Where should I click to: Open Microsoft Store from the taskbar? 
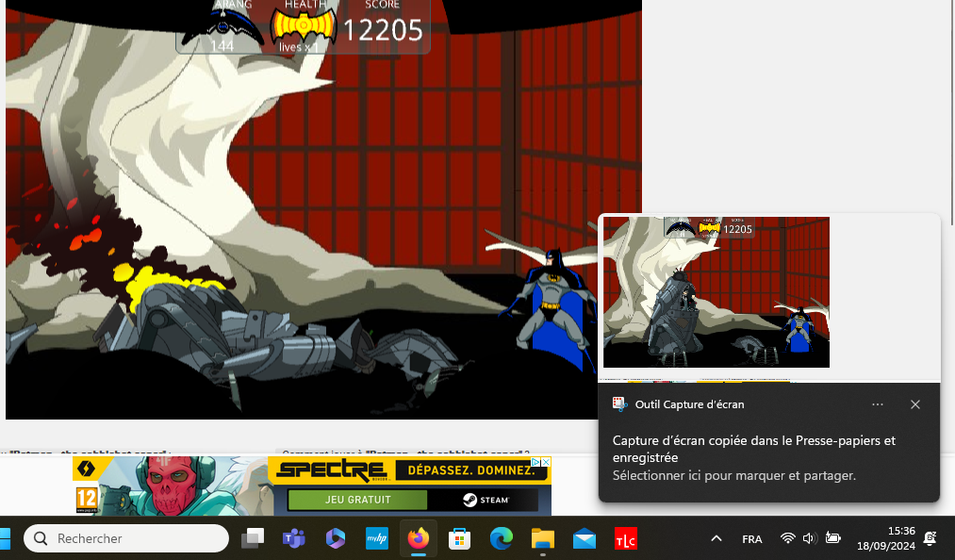(460, 538)
